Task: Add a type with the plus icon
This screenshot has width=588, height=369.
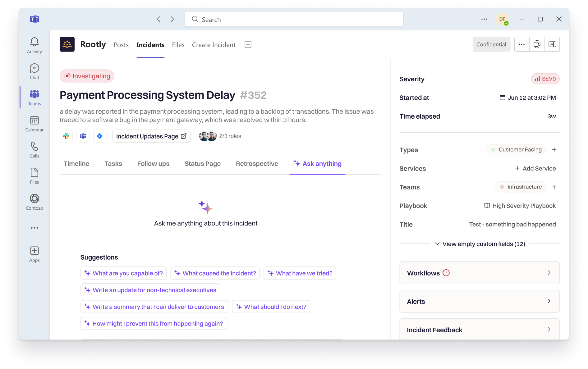Action: point(554,150)
